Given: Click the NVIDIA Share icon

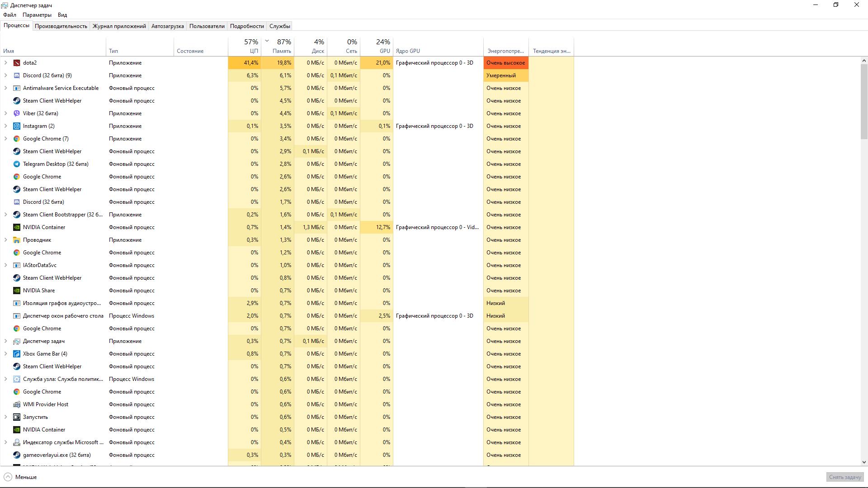Looking at the screenshot, I should [17, 291].
